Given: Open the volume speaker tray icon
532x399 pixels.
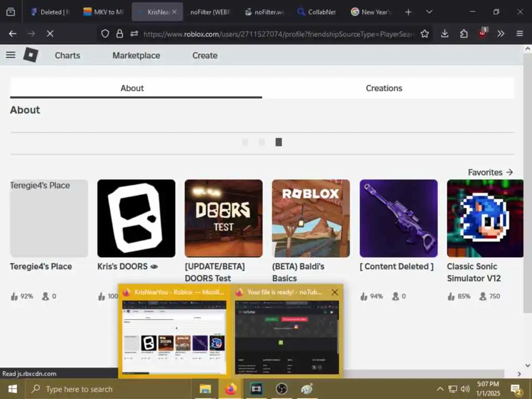Looking at the screenshot, I should (465, 389).
